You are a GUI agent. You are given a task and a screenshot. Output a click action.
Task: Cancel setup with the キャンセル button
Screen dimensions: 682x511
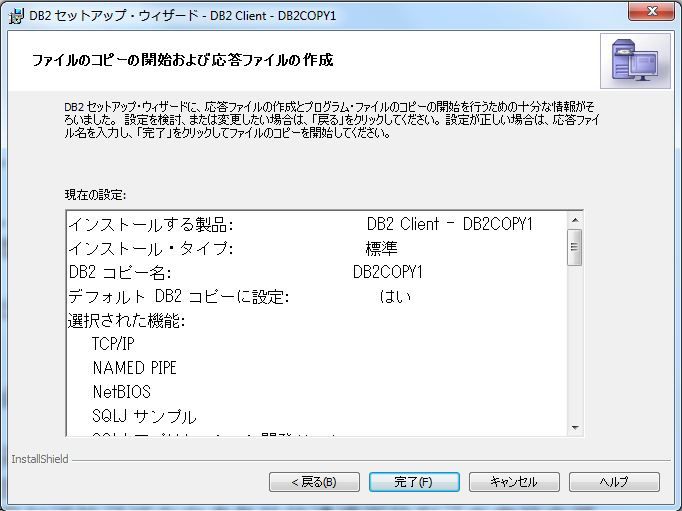(514, 482)
